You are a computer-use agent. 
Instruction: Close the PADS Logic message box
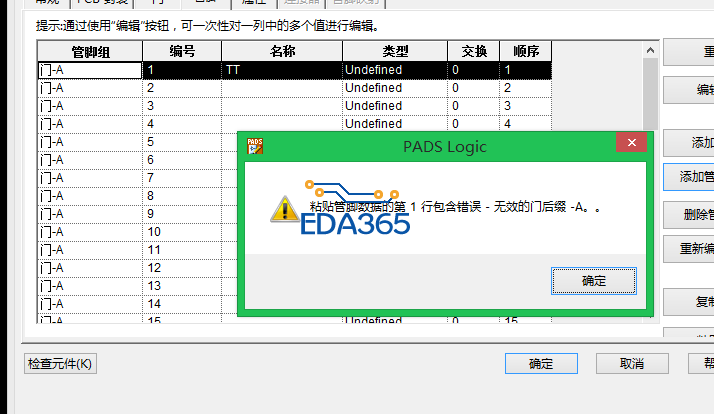[x=632, y=143]
